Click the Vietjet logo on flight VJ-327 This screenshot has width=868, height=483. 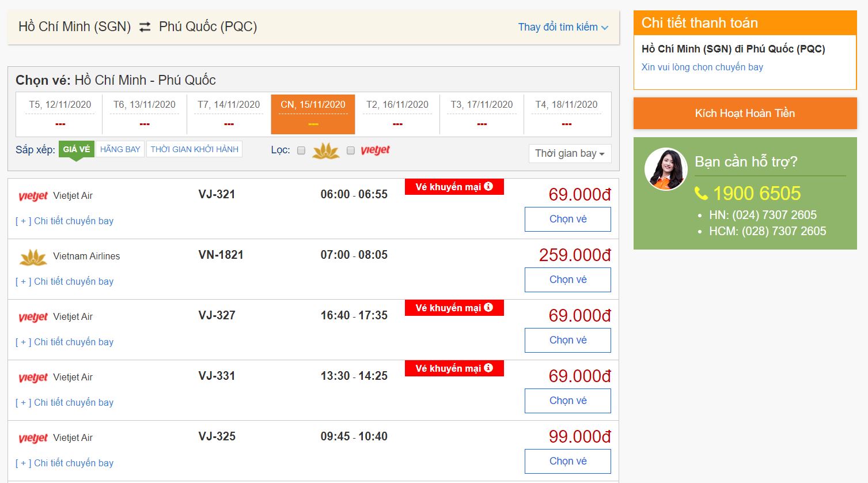[33, 317]
